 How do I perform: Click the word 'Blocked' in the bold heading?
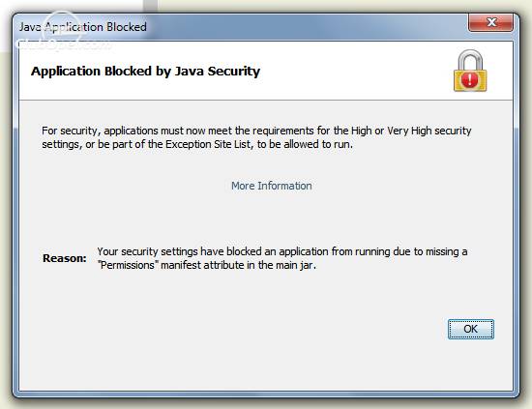(128, 72)
